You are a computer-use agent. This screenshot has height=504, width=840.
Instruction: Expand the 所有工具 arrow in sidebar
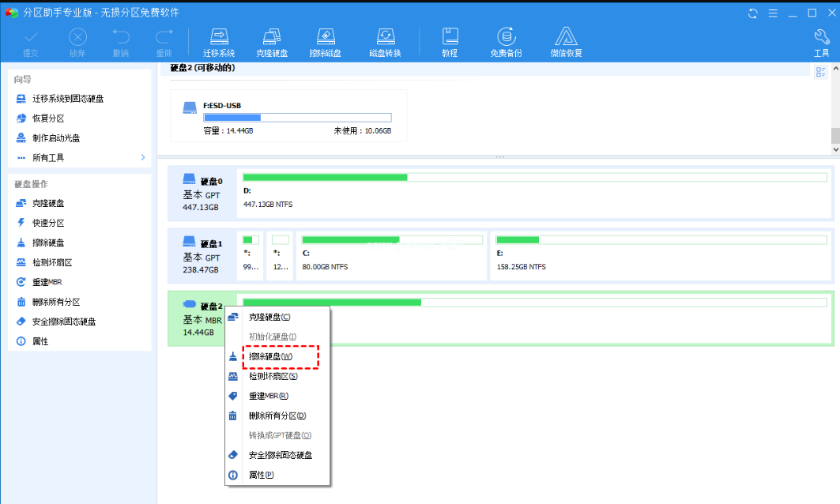[x=143, y=157]
